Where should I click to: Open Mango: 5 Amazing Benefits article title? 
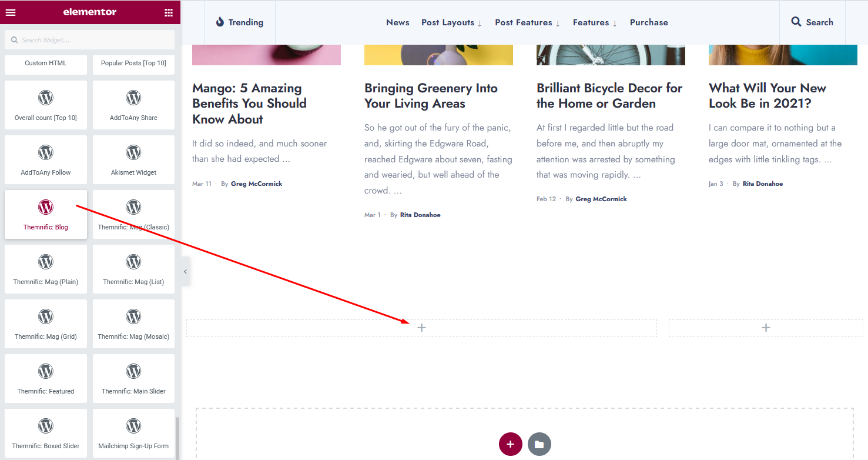249,104
